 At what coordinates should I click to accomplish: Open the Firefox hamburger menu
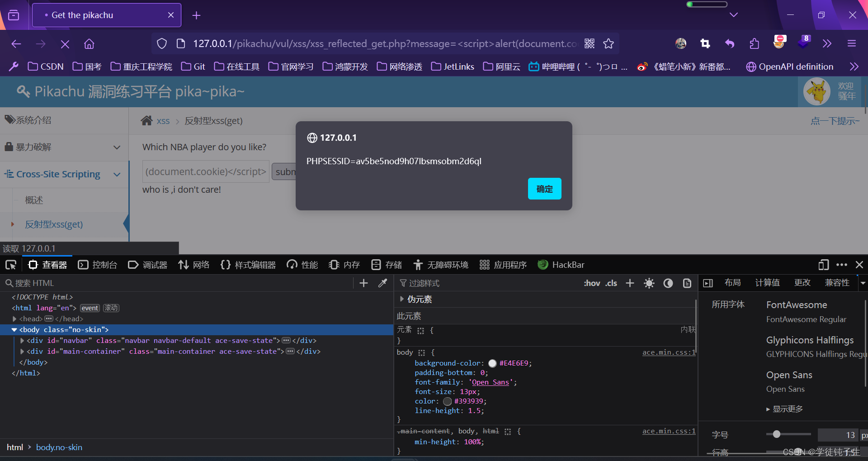click(852, 43)
